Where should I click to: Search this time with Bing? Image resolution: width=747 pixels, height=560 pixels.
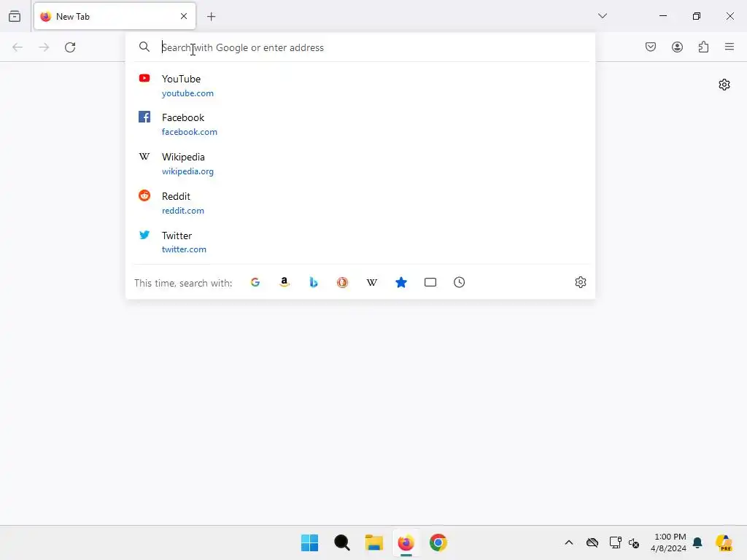point(314,282)
